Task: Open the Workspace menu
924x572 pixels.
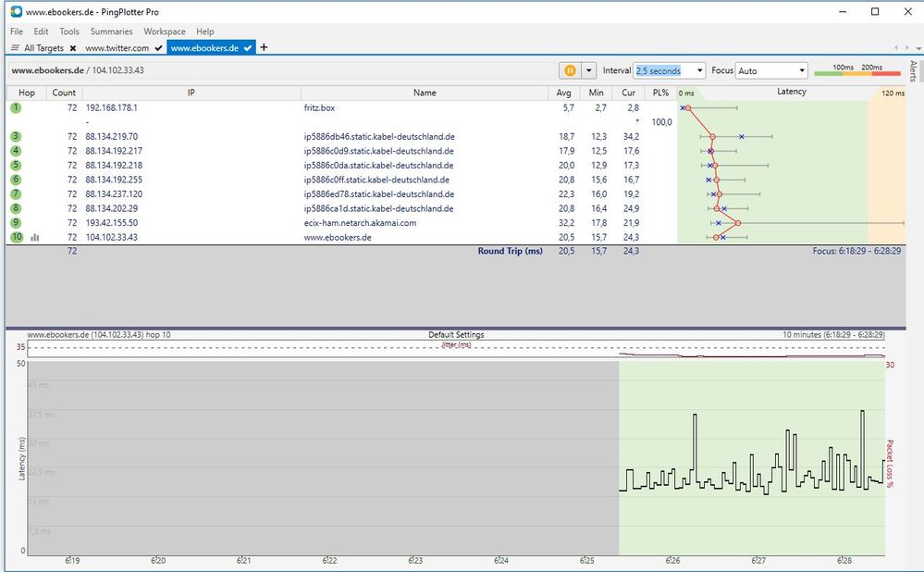Action: click(x=165, y=31)
